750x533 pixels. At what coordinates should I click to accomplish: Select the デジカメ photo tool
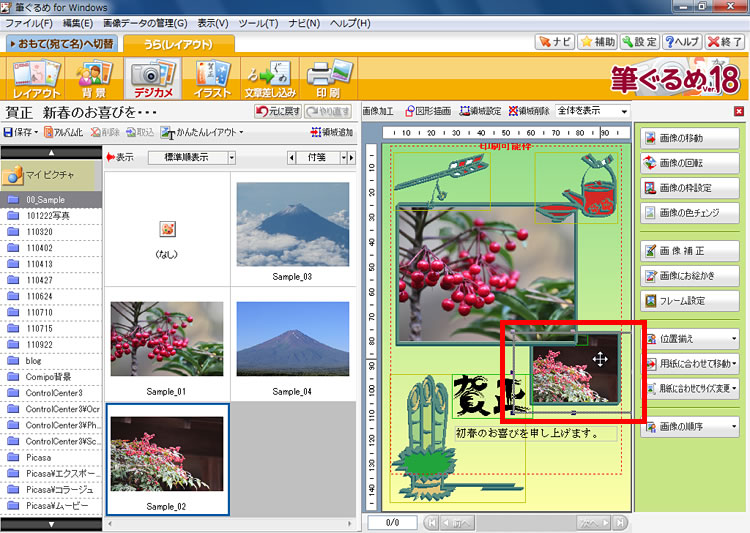[153, 79]
